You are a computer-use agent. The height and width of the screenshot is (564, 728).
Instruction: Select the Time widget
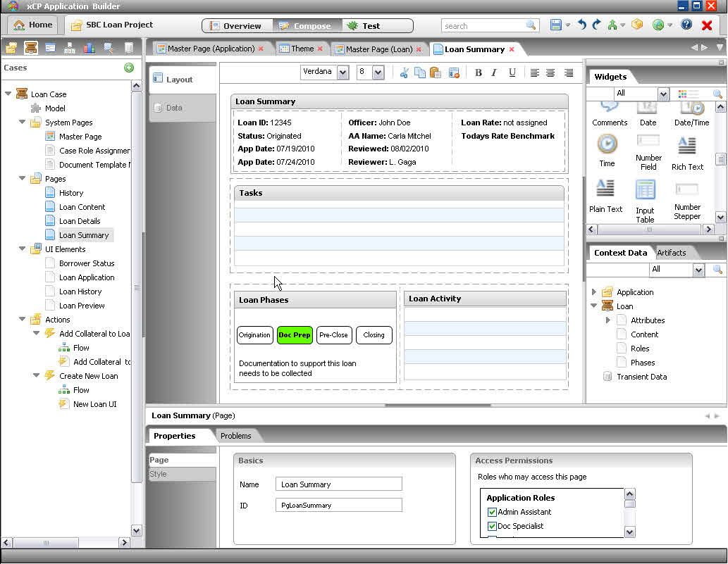[607, 150]
